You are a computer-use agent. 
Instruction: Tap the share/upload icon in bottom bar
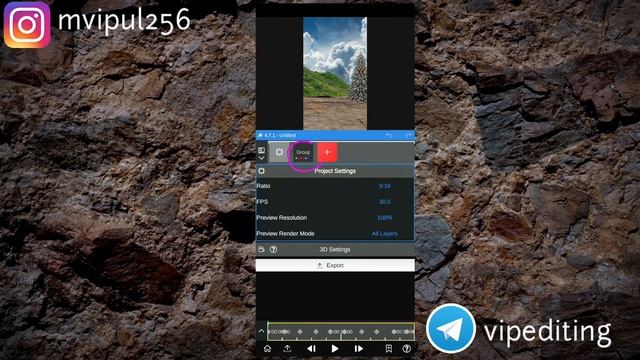point(287,349)
